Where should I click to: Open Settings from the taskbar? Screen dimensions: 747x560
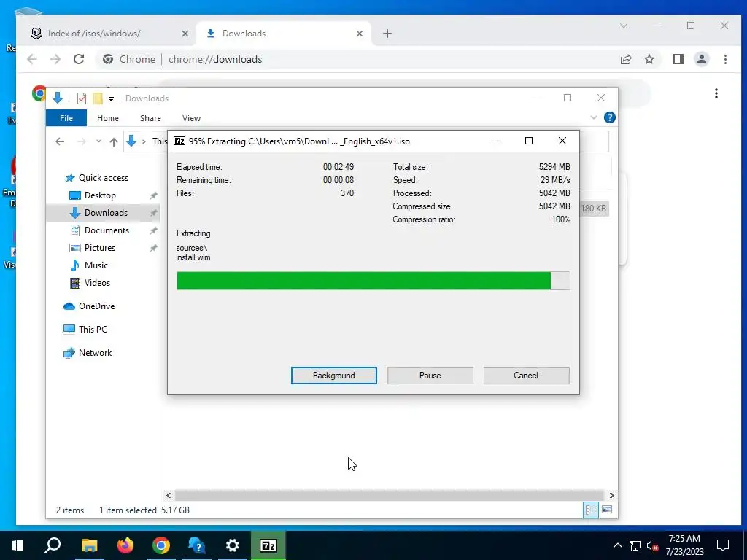point(233,545)
